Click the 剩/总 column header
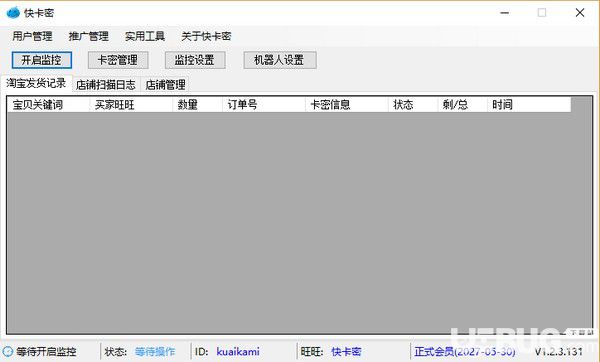 click(x=462, y=104)
